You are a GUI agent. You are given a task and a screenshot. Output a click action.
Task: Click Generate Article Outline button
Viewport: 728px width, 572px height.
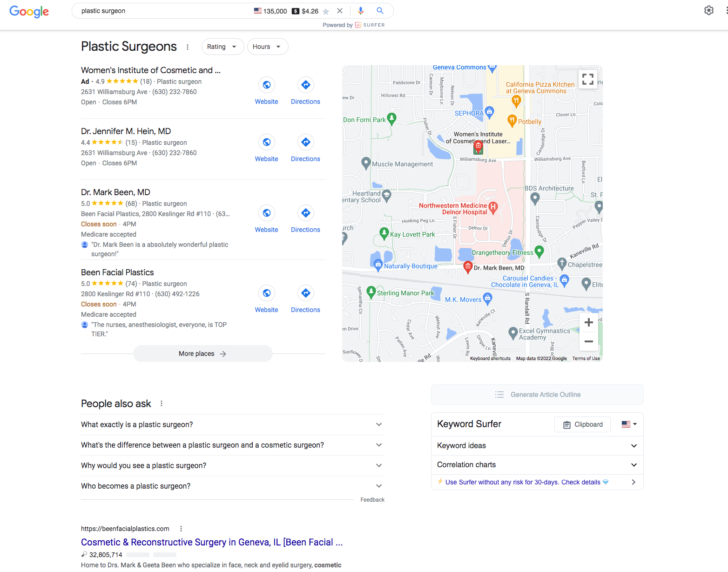point(537,395)
